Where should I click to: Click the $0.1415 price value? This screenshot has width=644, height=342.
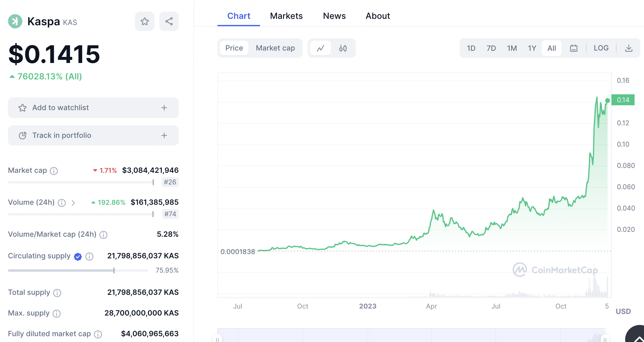[x=54, y=54]
